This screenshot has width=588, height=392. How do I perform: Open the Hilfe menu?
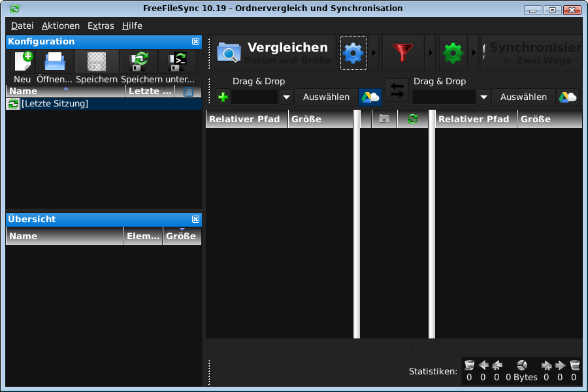point(132,26)
